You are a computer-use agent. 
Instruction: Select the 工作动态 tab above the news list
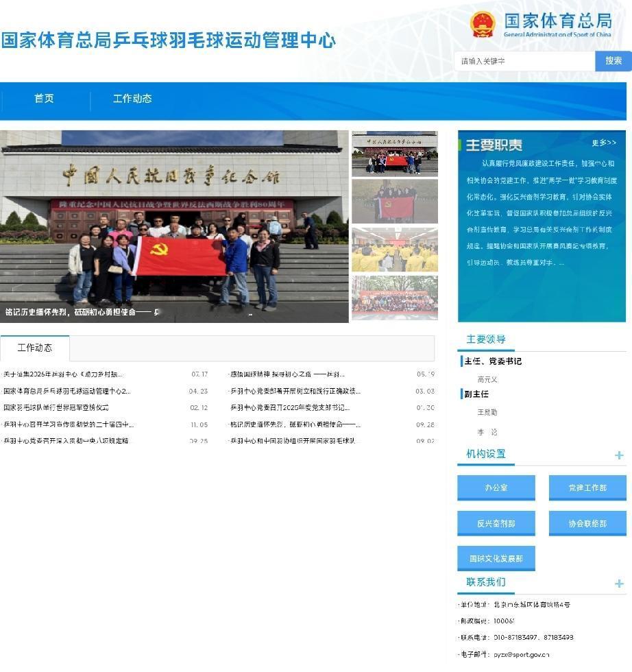coord(35,348)
